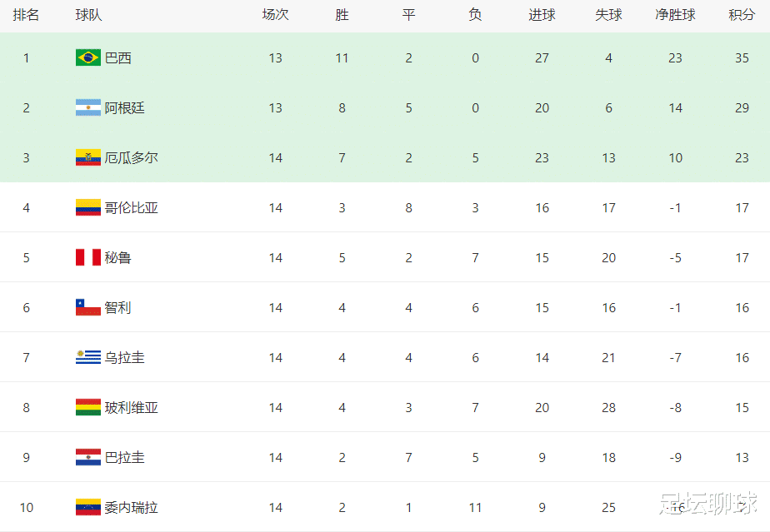The width and height of the screenshot is (770, 532).
Task: Select the 积分 column header
Action: pyautogui.click(x=742, y=15)
